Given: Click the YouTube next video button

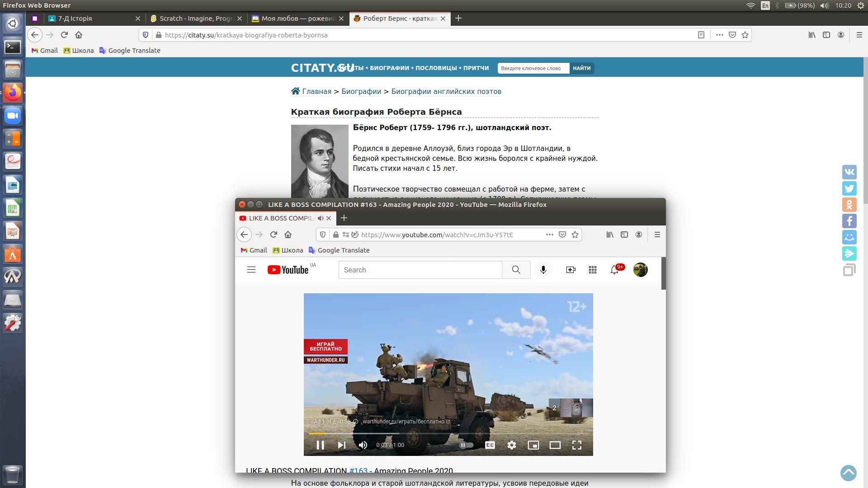Looking at the screenshot, I should click(x=342, y=445).
